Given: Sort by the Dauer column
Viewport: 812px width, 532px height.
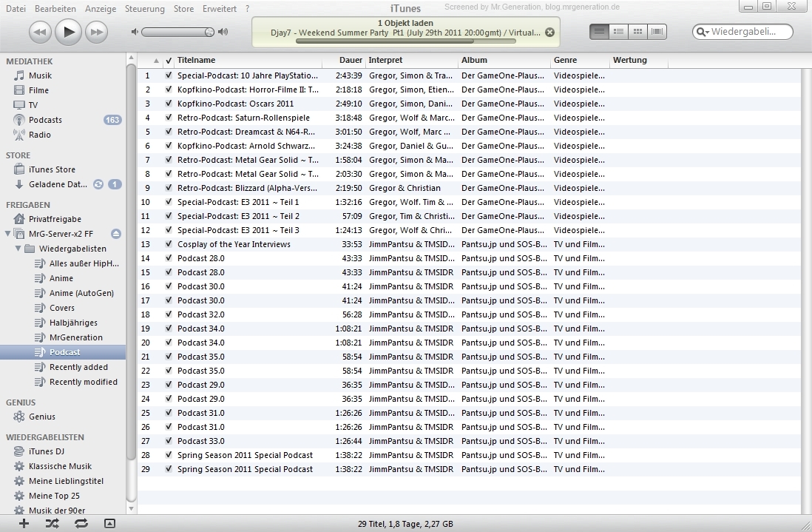Looking at the screenshot, I should coord(344,61).
